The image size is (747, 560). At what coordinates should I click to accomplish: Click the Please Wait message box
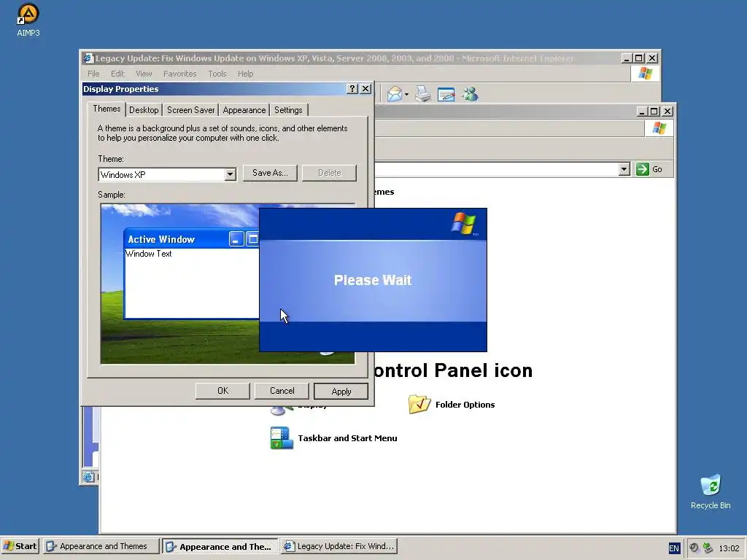(x=373, y=280)
